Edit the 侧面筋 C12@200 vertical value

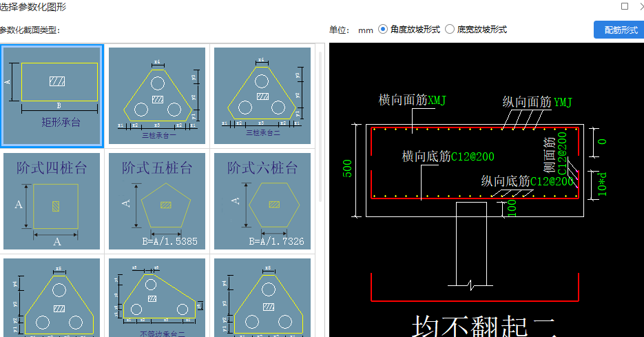(x=562, y=153)
